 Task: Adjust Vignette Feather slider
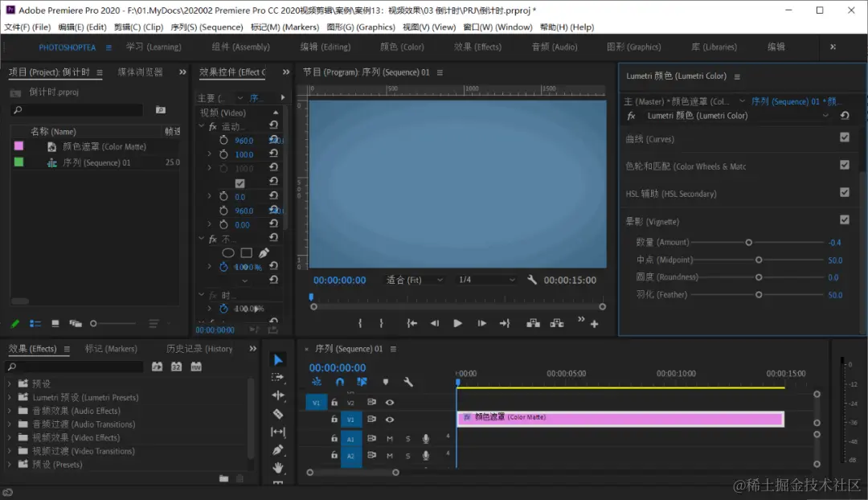point(759,294)
